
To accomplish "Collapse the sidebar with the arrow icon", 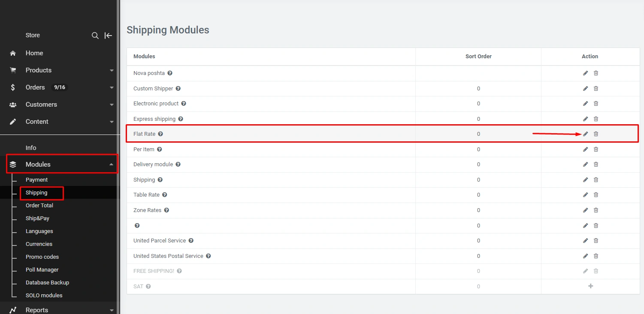I will pyautogui.click(x=109, y=36).
